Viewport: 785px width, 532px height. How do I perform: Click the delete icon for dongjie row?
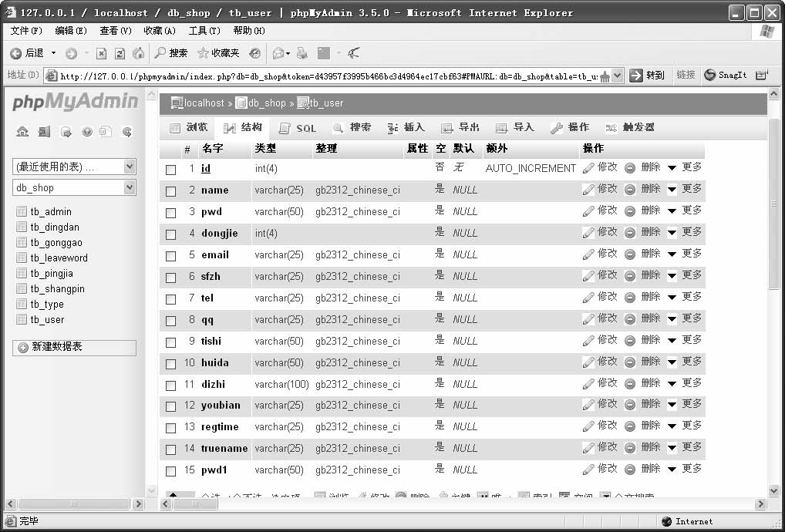coord(630,233)
